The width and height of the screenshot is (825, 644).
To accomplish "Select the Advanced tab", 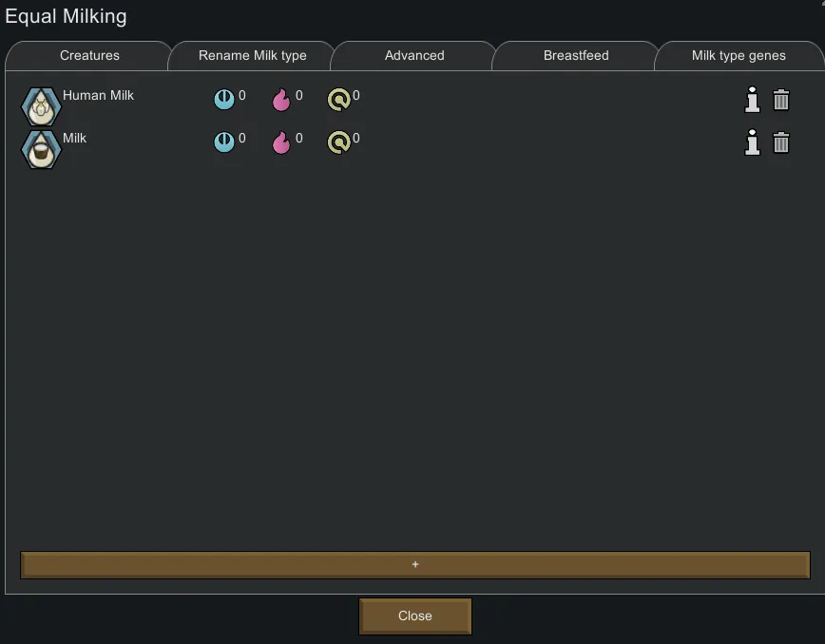I will click(x=414, y=56).
